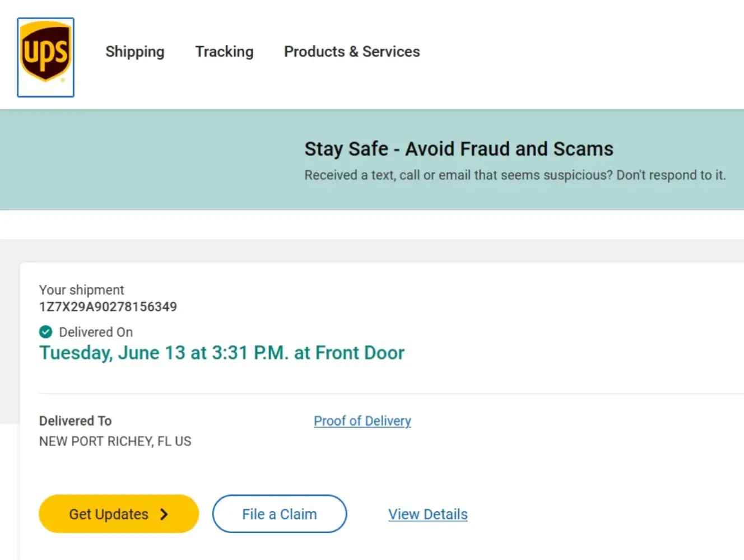Select the tracking number 1Z7X29A90278156349
Screen dimensions: 744x560
[108, 307]
